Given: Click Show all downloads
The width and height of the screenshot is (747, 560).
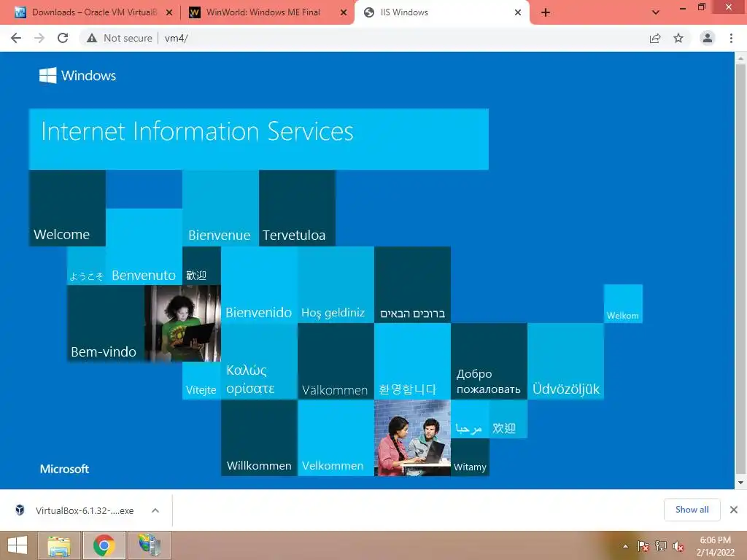Looking at the screenshot, I should (x=692, y=510).
